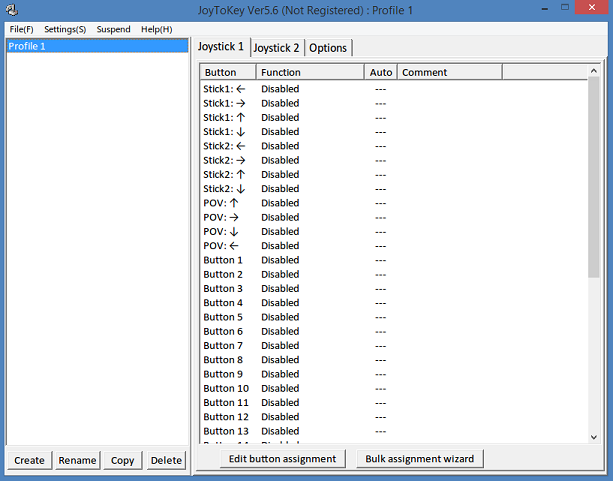Image resolution: width=613 pixels, height=481 pixels.
Task: Select the Button 11 row
Action: click(x=394, y=403)
